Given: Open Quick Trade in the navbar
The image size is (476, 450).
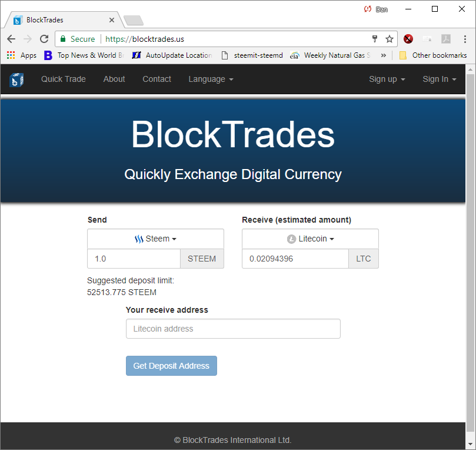Looking at the screenshot, I should 64,79.
